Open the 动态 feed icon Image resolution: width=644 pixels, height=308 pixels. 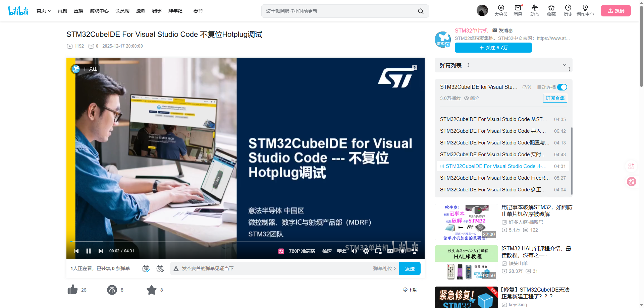pos(535,10)
